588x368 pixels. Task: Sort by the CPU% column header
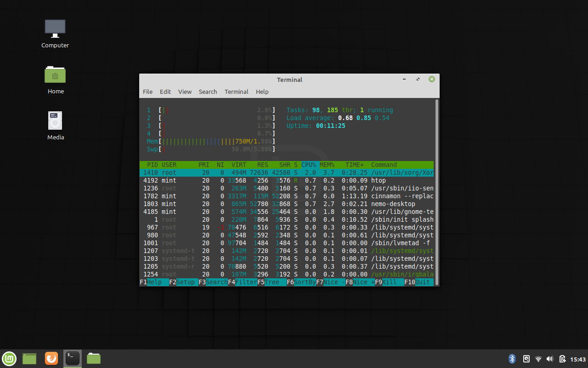pyautogui.click(x=309, y=165)
